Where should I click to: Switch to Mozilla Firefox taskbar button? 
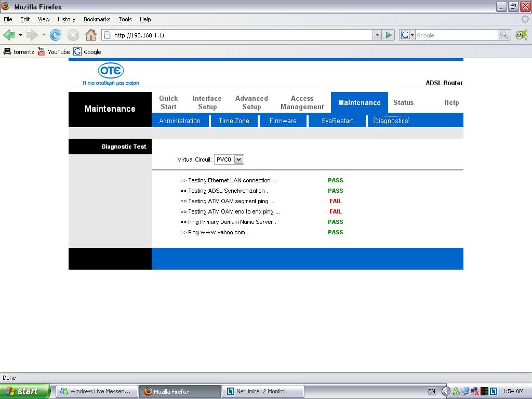180,391
